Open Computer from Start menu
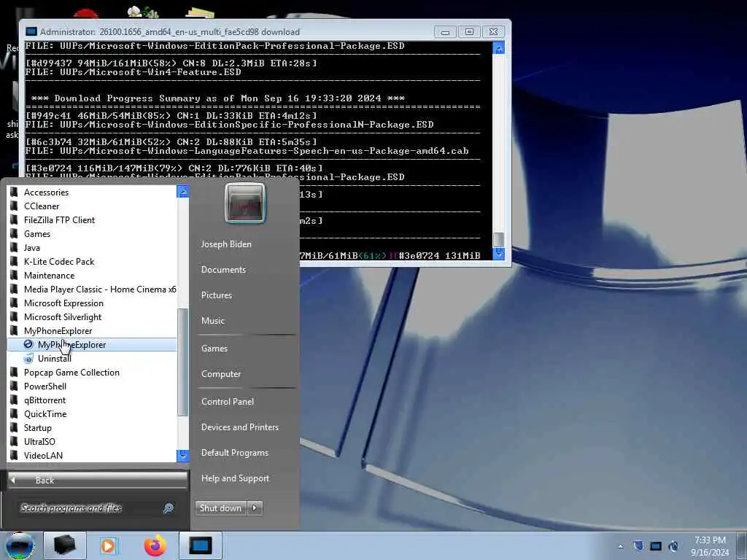Screen dimensions: 747x560 point(220,374)
